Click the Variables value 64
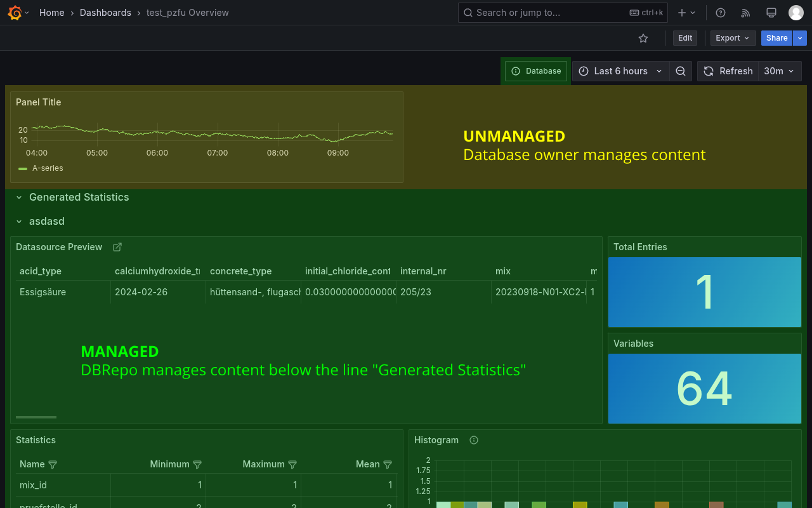This screenshot has height=508, width=812. click(705, 389)
